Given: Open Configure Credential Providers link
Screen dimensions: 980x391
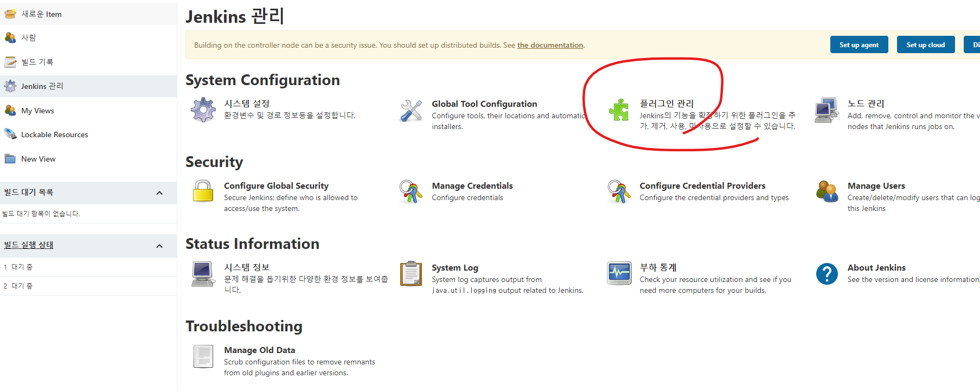Looking at the screenshot, I should pos(702,185).
